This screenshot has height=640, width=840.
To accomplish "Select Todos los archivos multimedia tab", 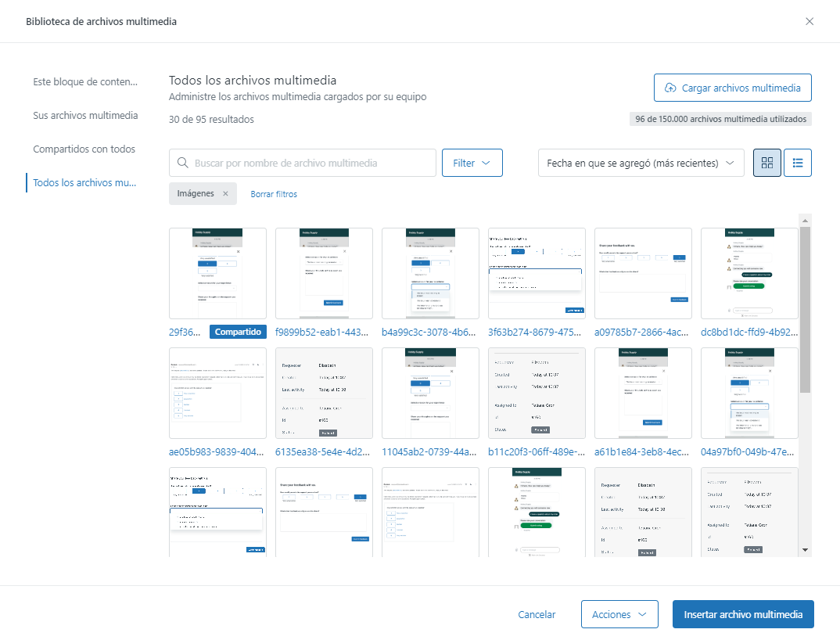I will pos(84,183).
